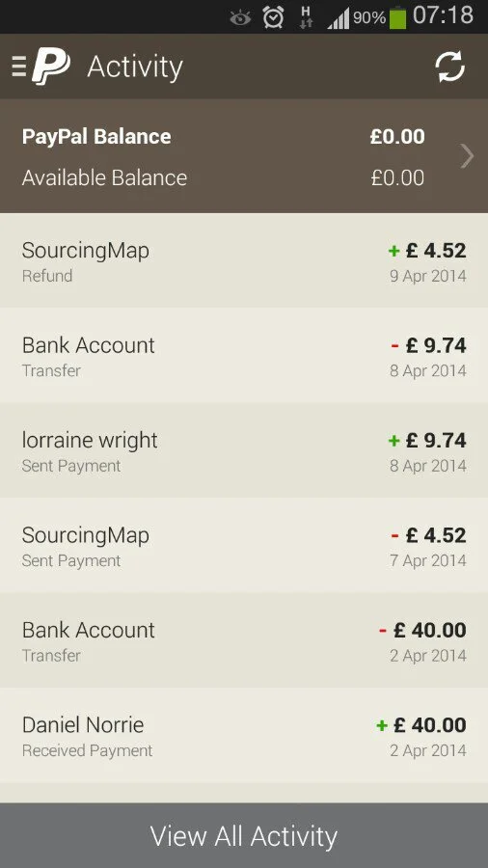This screenshot has height=868, width=488.
Task: Tap the signal strength bars icon
Action: tap(339, 18)
